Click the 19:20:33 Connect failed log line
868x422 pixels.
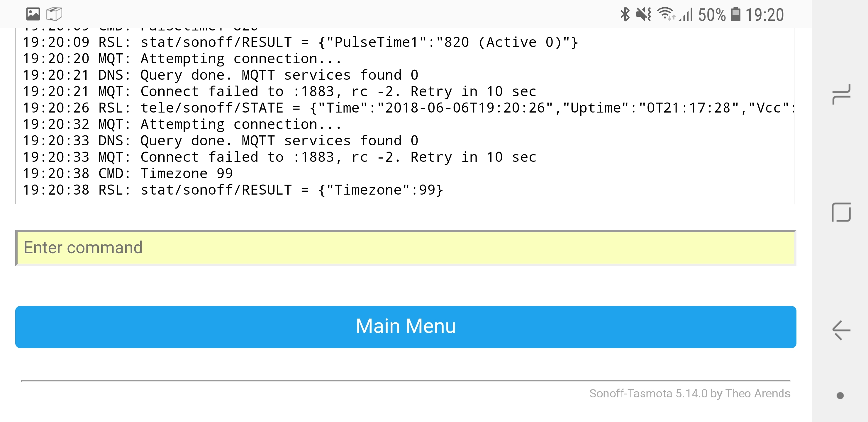point(279,157)
